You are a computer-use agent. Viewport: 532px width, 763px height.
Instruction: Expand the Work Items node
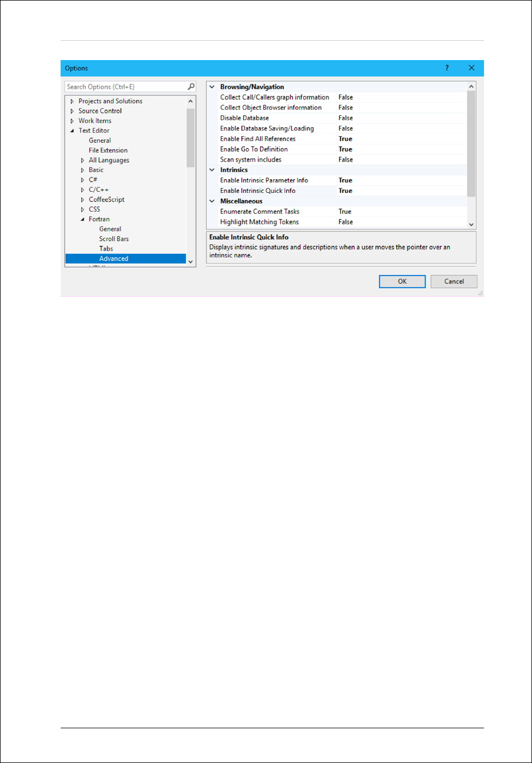point(72,121)
